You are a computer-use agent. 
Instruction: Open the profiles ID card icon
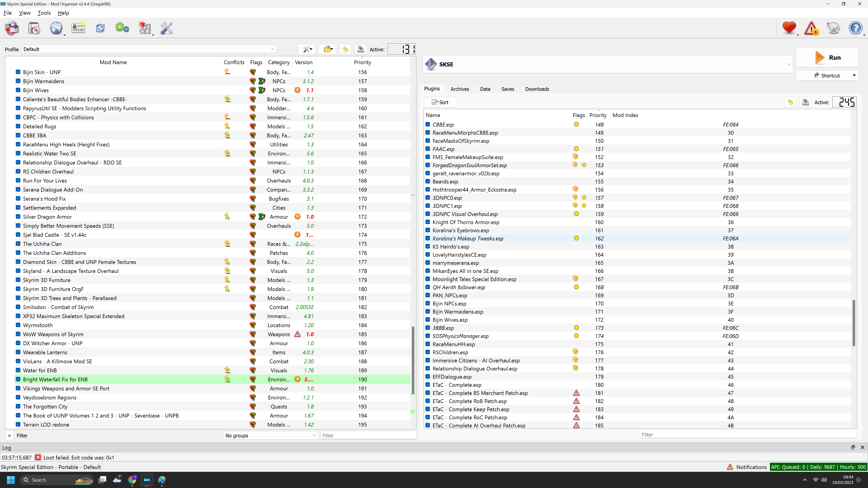[x=78, y=28]
